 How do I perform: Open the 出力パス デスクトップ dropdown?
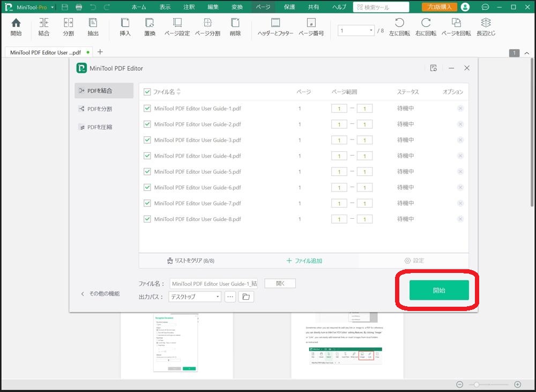coord(195,297)
